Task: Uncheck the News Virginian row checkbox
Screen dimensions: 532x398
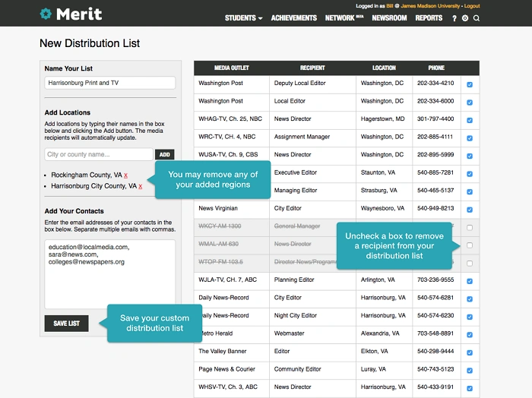Action: click(470, 210)
